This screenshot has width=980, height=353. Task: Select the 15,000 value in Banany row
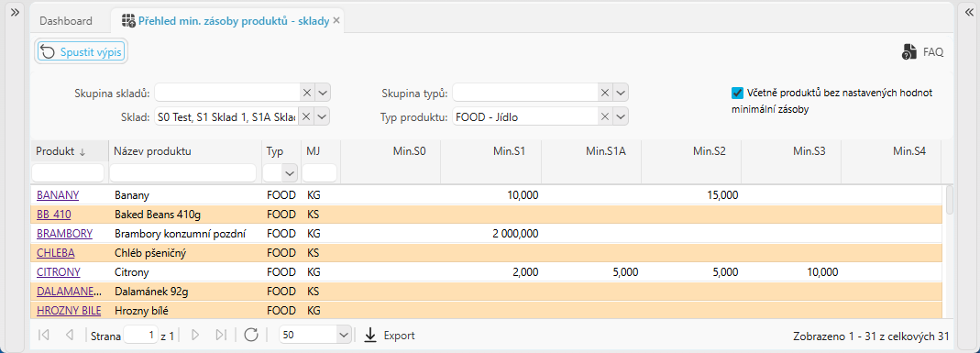[x=690, y=195]
